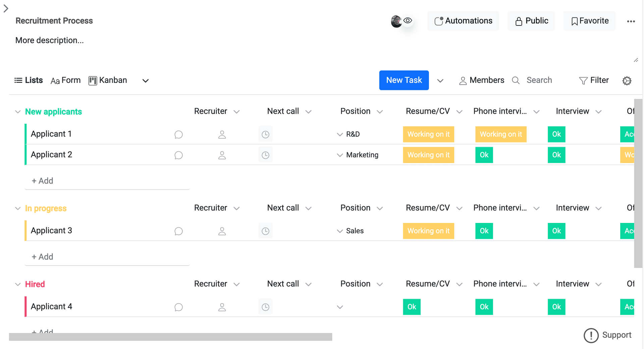
Task: Click the New Task button
Action: click(x=404, y=80)
